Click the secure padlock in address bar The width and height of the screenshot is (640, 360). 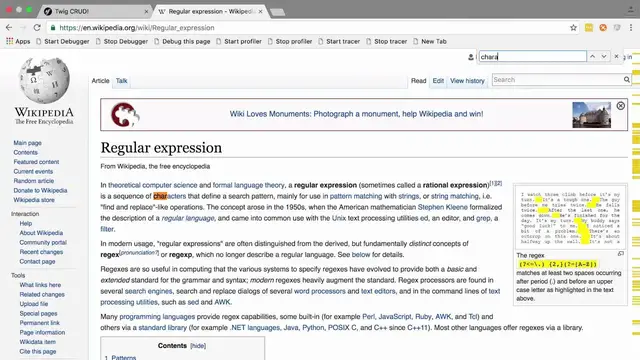(53, 28)
